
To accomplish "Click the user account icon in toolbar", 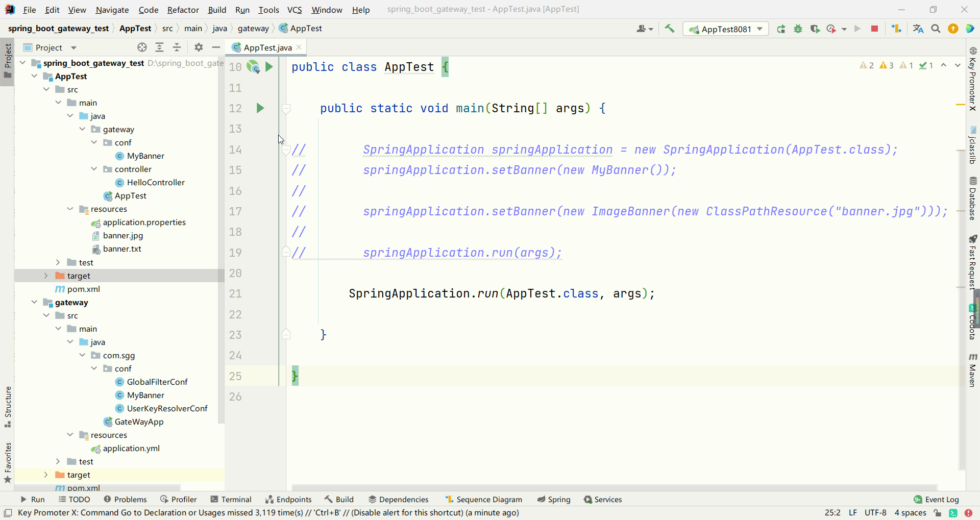I will coord(645,29).
